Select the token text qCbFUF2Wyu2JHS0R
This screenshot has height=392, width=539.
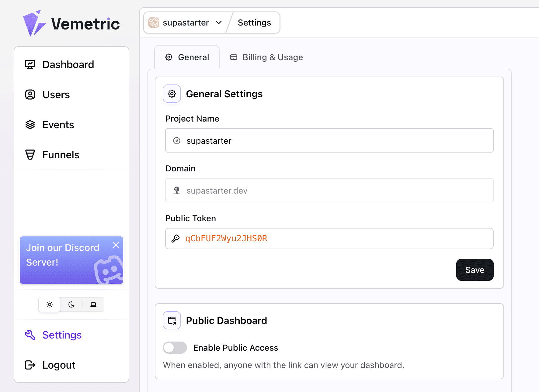226,239
